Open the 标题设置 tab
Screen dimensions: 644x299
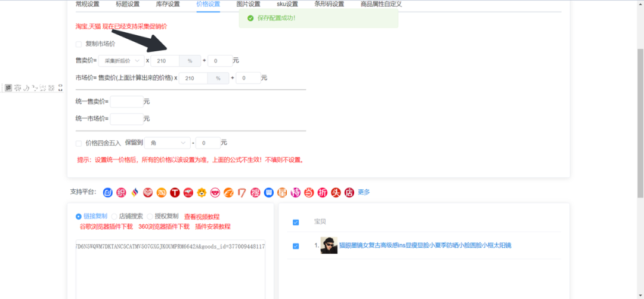(128, 5)
